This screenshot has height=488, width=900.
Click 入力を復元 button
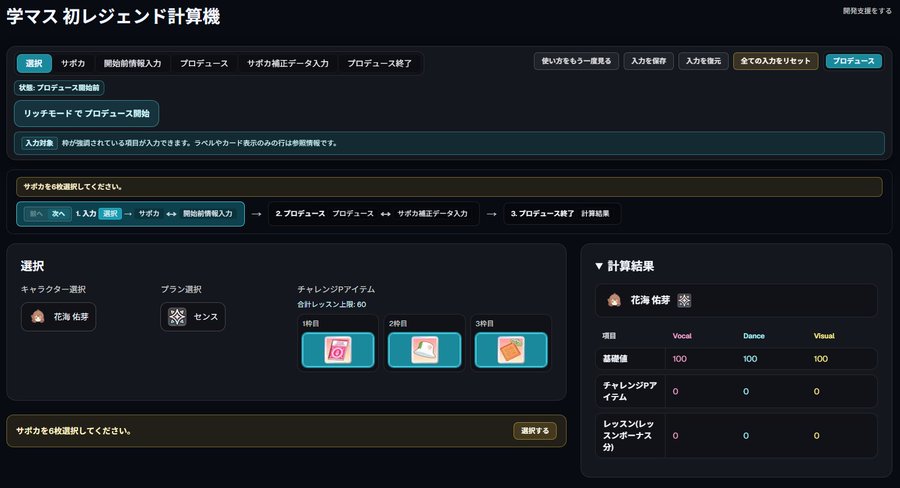703,61
